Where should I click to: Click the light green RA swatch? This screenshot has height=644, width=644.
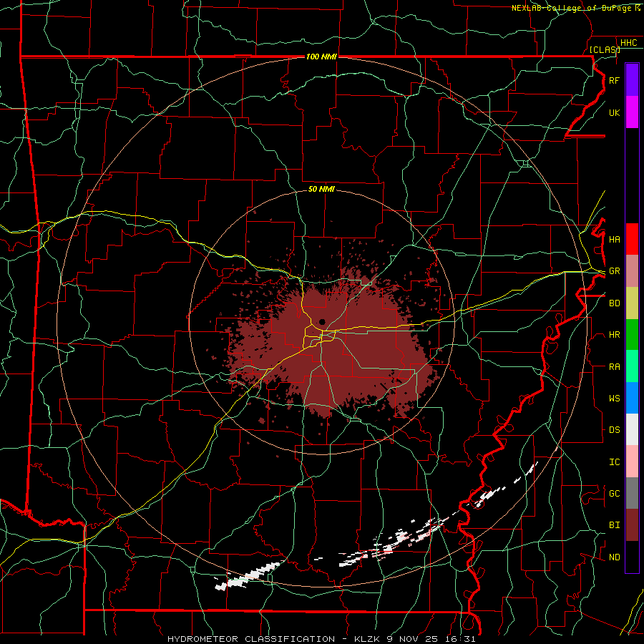tap(632, 366)
